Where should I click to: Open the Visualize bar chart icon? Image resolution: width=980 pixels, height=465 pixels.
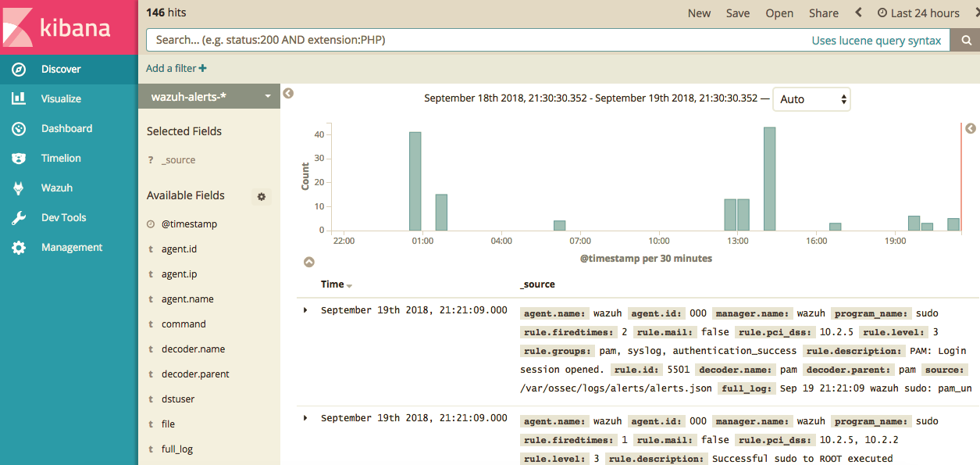click(18, 99)
